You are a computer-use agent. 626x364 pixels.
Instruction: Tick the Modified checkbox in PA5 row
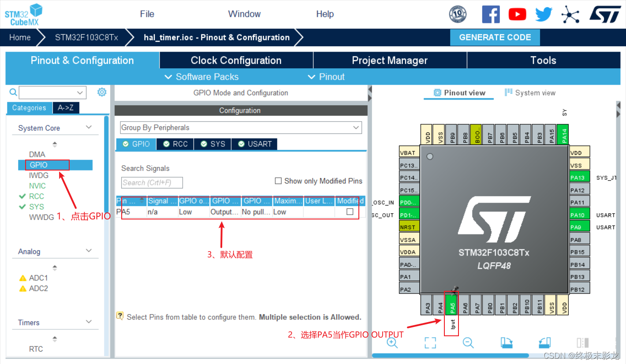tap(350, 212)
